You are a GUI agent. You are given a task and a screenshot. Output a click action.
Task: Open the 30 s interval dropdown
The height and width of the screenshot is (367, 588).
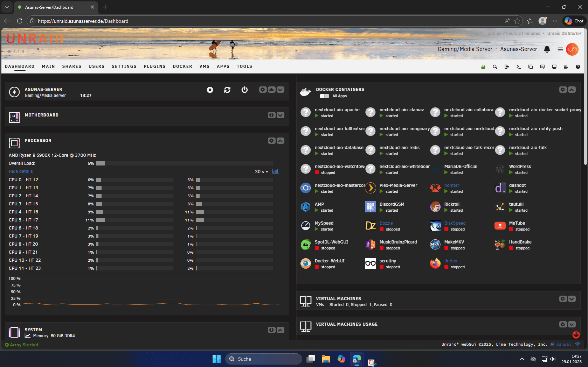(x=261, y=172)
